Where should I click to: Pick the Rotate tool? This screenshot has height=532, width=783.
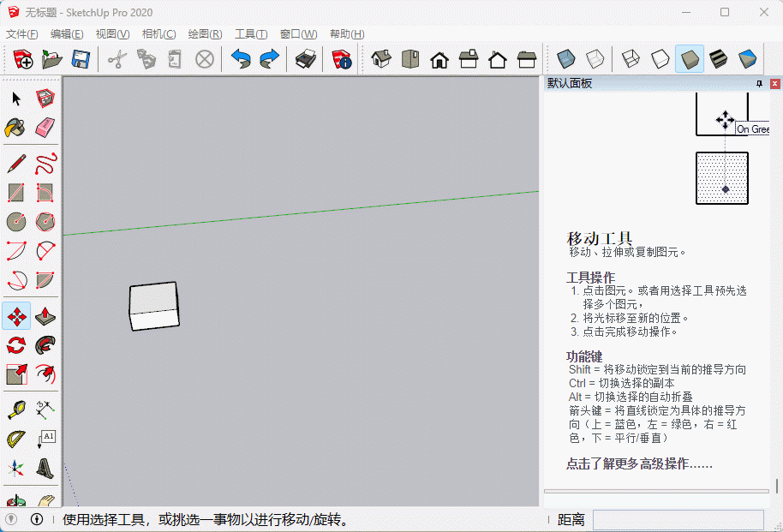[15, 345]
